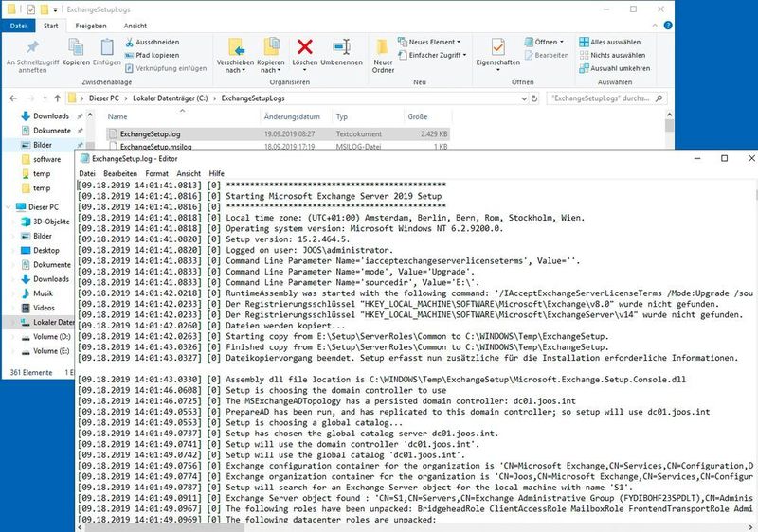Select ExchangeSetup.msilog file row

[278, 146]
